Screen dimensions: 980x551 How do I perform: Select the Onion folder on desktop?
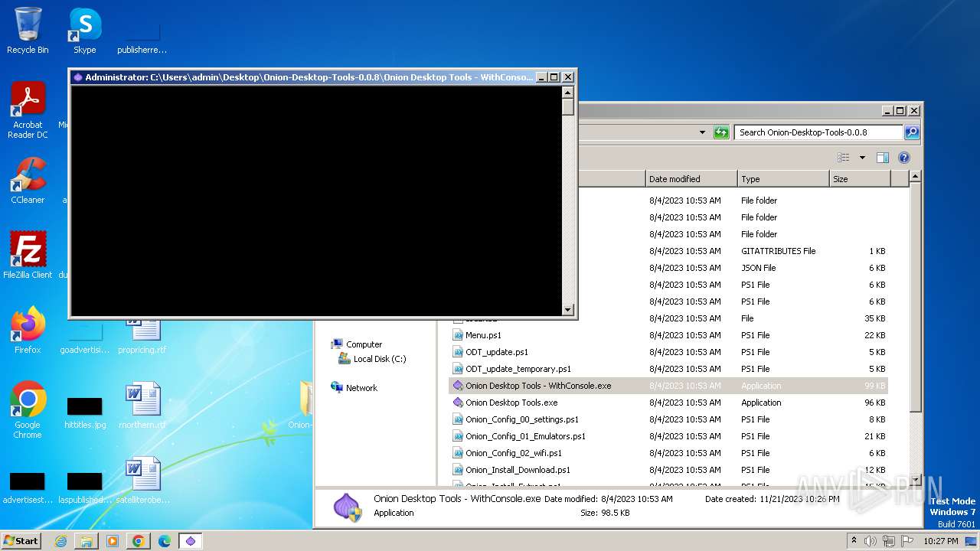(x=302, y=406)
